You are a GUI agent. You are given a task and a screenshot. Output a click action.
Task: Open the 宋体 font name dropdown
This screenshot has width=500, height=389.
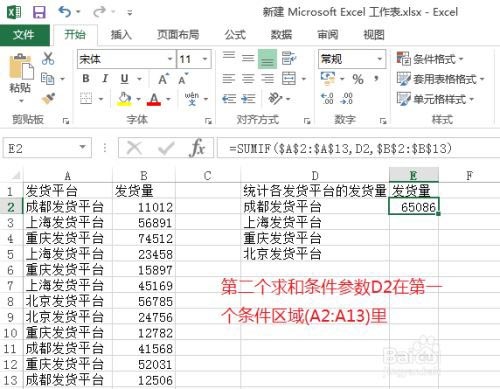[170, 59]
